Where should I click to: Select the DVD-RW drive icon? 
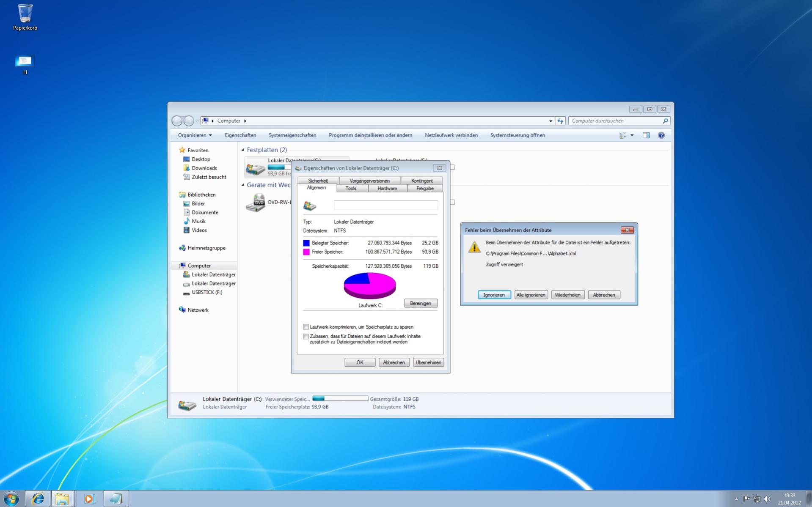[256, 203]
